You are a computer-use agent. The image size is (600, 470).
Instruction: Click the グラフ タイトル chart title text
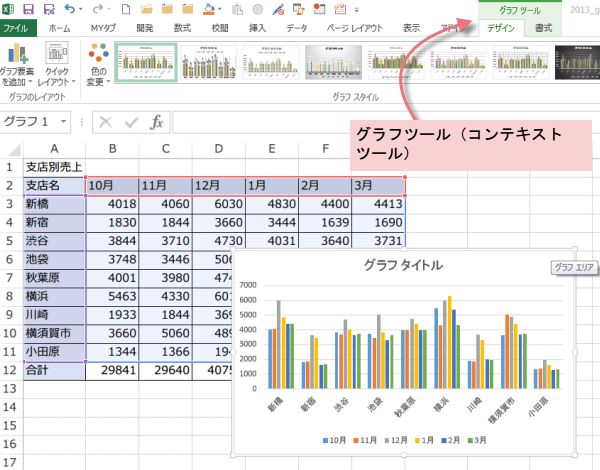pos(404,266)
